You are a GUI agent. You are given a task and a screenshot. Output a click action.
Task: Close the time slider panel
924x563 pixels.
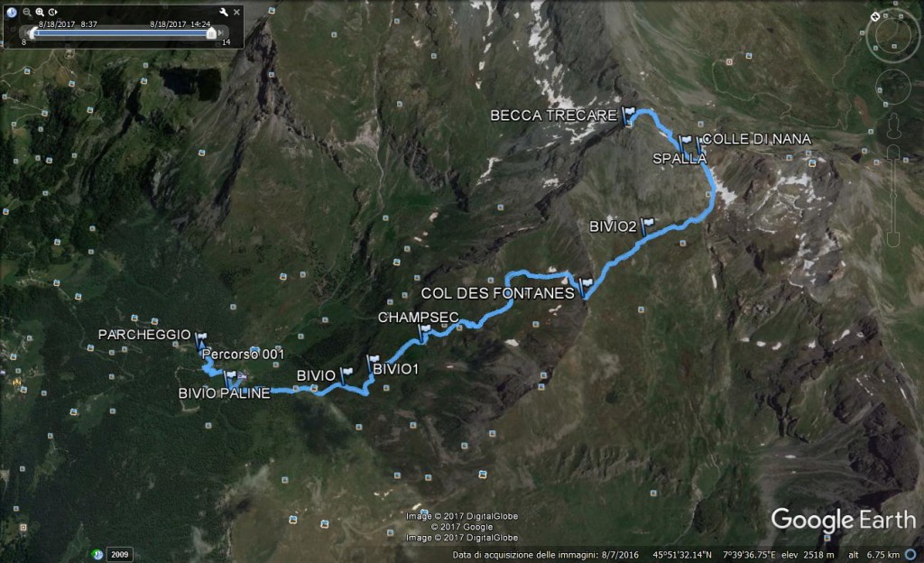[237, 12]
